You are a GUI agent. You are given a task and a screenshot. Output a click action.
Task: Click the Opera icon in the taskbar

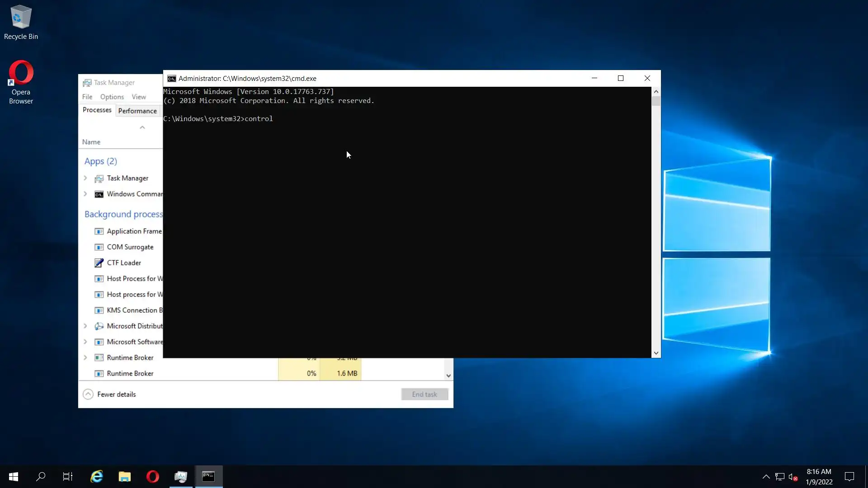pos(153,476)
